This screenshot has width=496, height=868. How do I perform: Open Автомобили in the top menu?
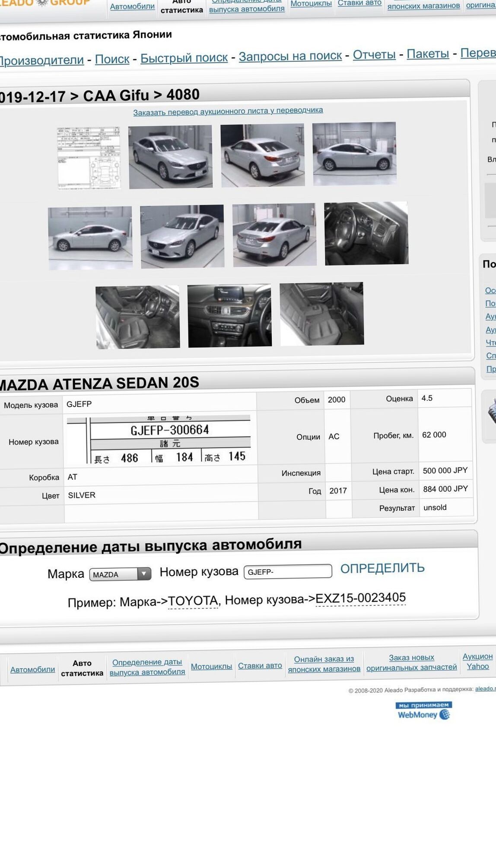pos(132,6)
